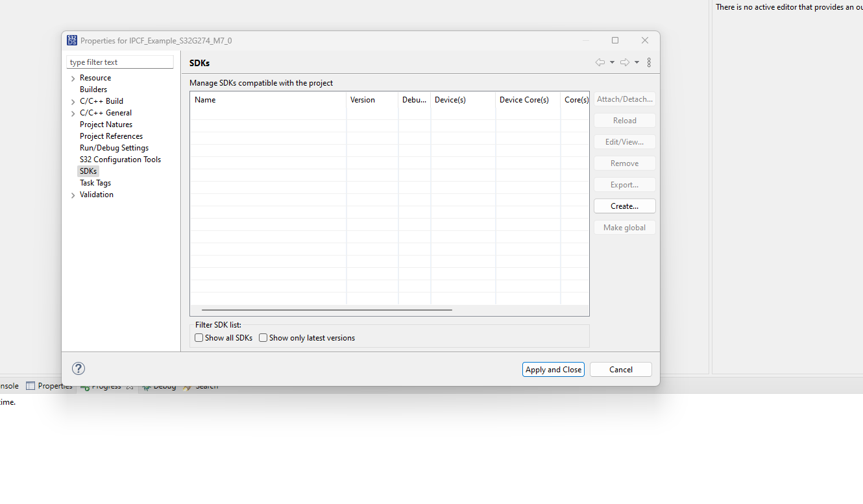Go forward using the right arrow icon
The image size is (863, 504).
625,62
